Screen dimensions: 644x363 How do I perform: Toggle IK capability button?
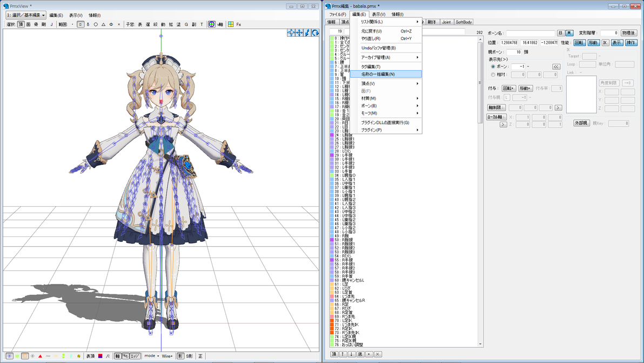[x=605, y=43]
